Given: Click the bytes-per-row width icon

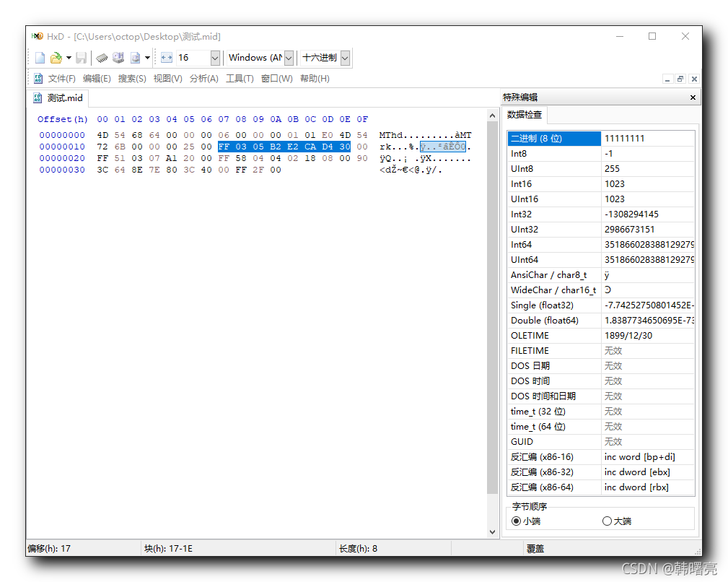Looking at the screenshot, I should (x=166, y=58).
